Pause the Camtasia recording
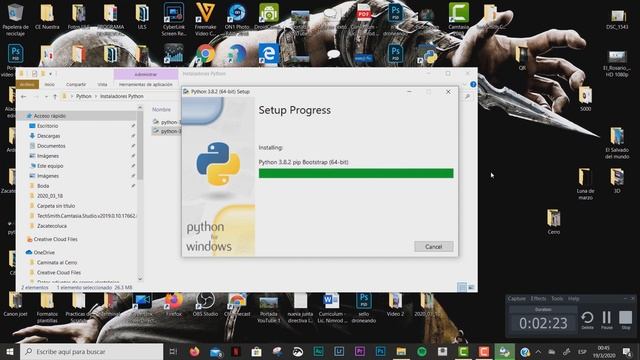 (607, 319)
